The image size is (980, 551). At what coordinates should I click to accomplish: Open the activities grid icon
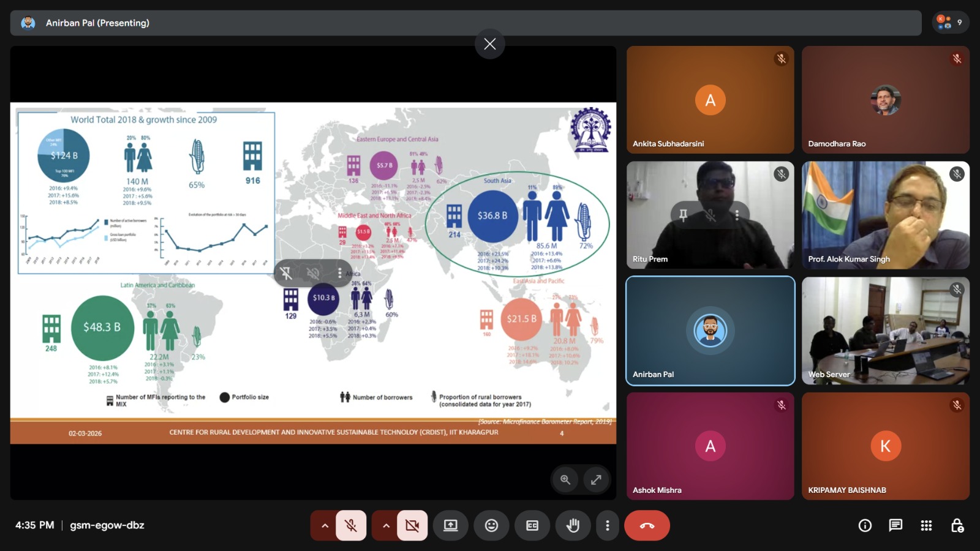(x=926, y=525)
